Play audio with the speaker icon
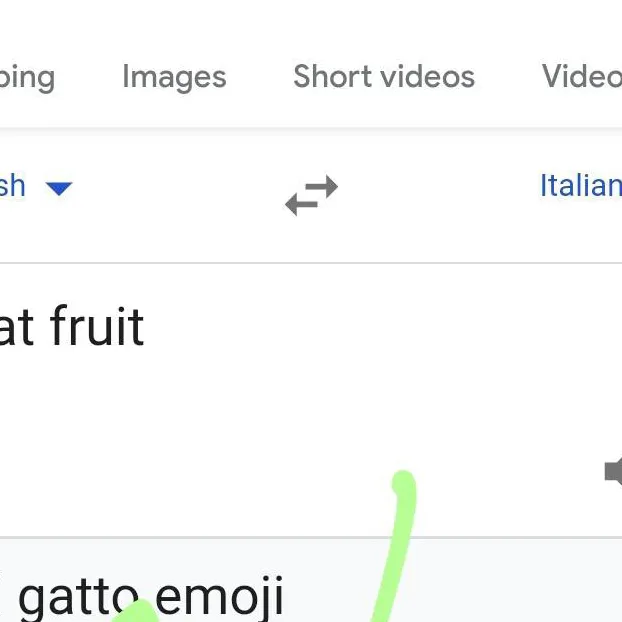Viewport: 622px width, 622px height. 614,472
